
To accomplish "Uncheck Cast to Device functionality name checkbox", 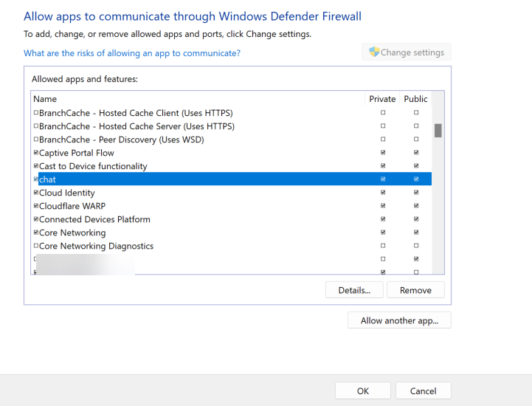I will (x=36, y=166).
